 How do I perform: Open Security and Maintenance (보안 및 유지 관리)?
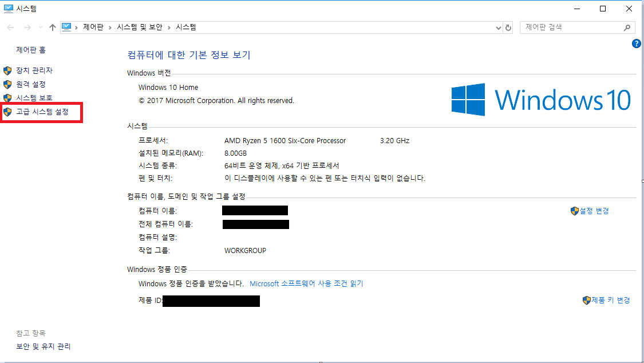point(44,346)
